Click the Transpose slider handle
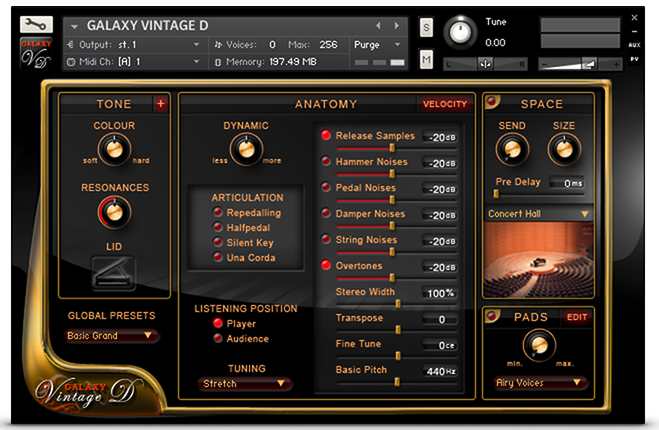Screen dimensions: 659x430 coord(398,330)
